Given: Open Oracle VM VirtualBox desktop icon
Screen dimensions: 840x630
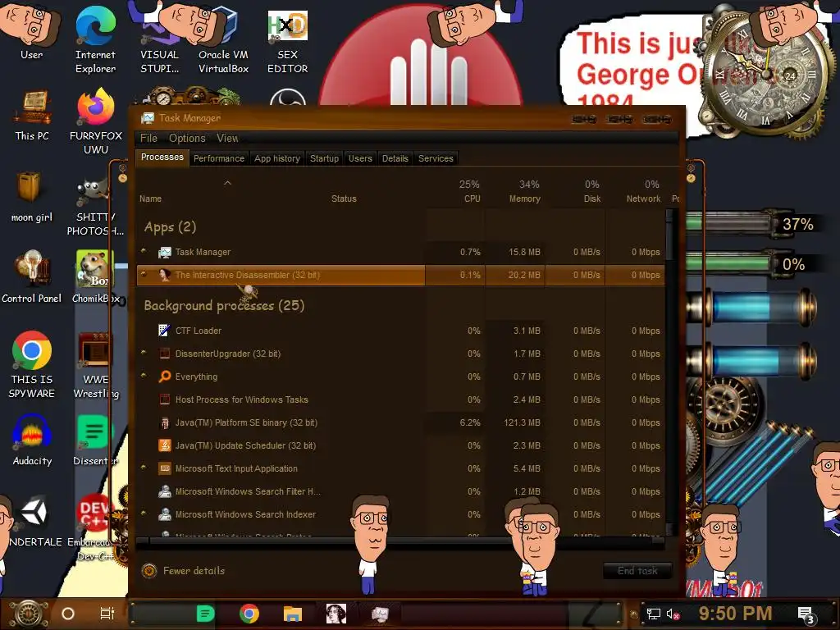Looking at the screenshot, I should pyautogui.click(x=223, y=42).
